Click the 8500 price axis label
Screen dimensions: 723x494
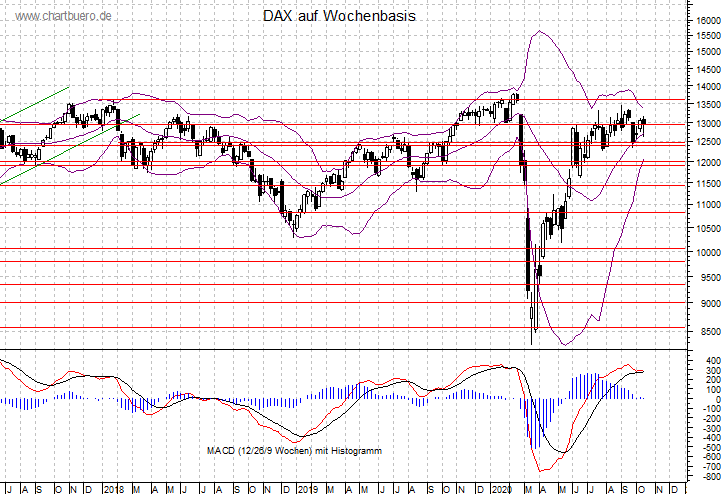(711, 332)
